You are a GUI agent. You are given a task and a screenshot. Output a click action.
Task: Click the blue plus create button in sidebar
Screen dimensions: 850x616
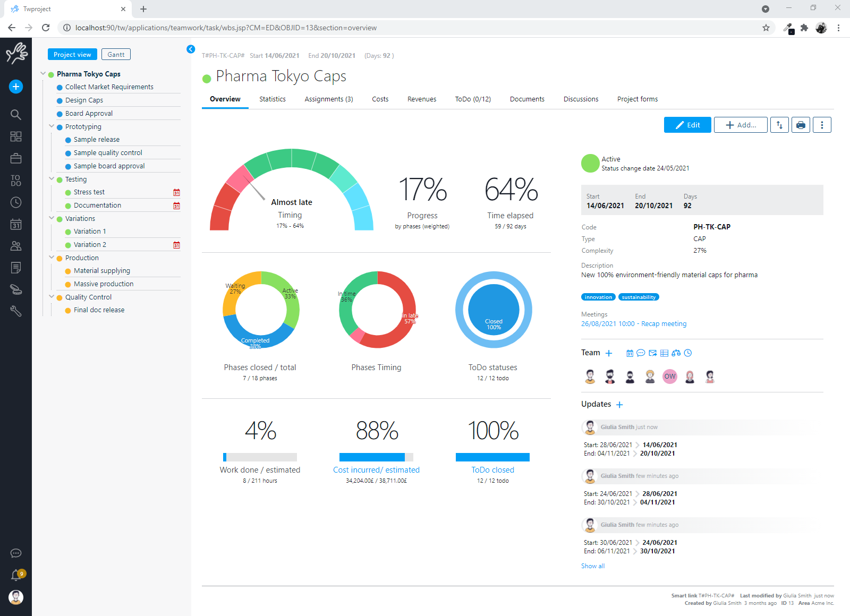[x=16, y=87]
